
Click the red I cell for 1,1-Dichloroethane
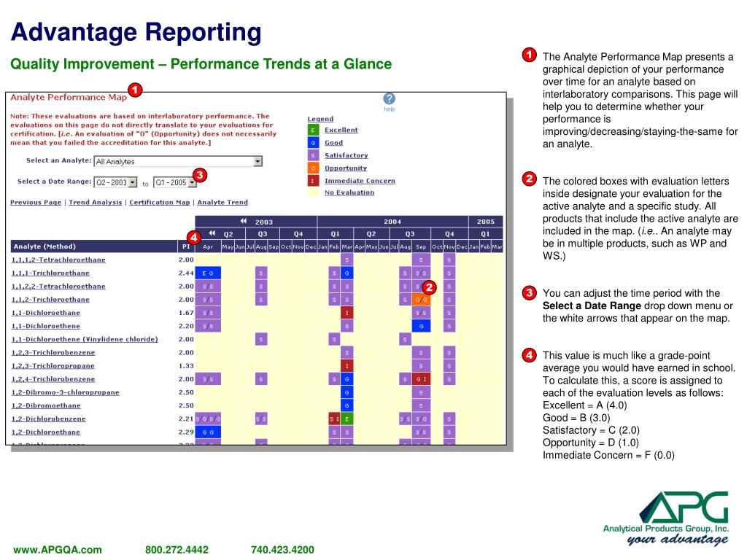(x=347, y=313)
